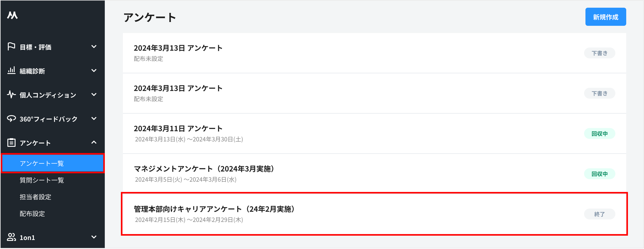
Task: Click the M logo at the top
Action: (13, 15)
